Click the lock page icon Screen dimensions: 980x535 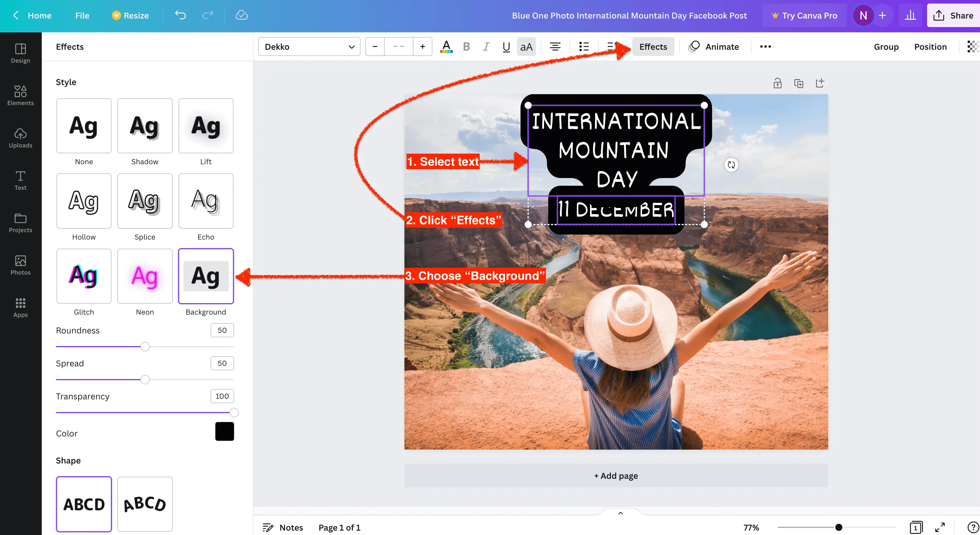[x=777, y=83]
